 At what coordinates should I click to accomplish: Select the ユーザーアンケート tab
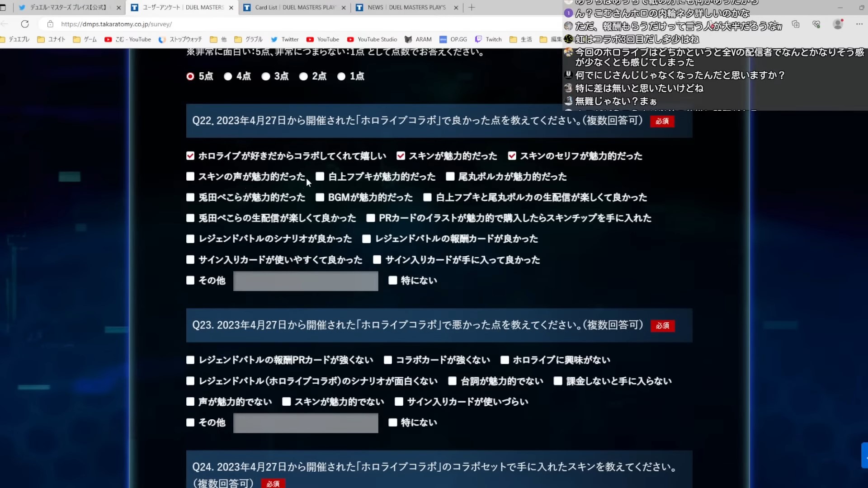(182, 7)
